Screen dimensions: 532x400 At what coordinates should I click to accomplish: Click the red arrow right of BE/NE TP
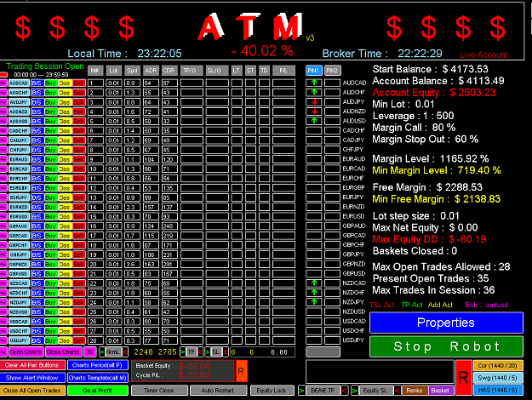point(345,391)
